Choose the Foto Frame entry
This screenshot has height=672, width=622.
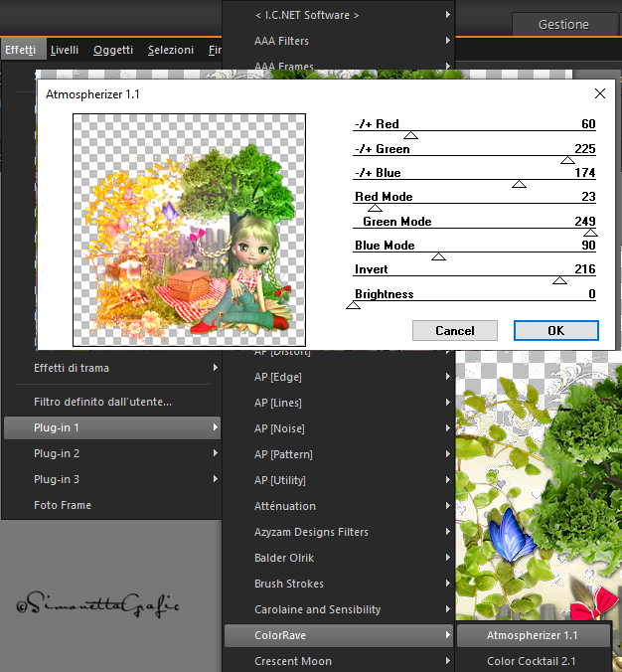pyautogui.click(x=112, y=505)
